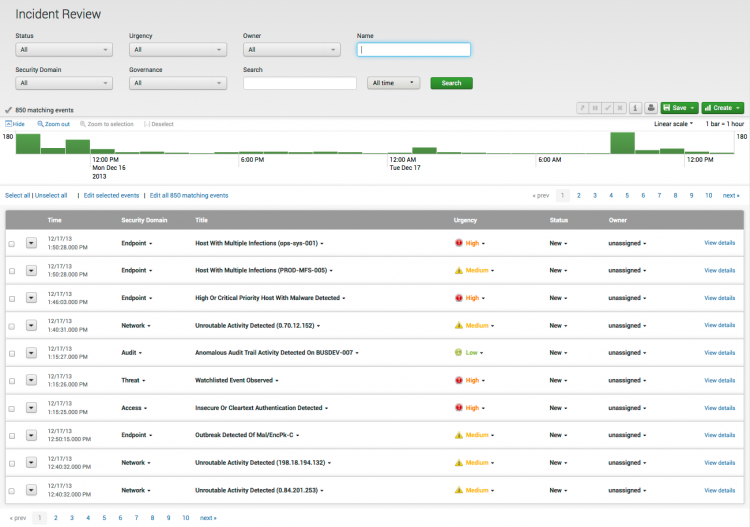
Task: Check the box for PROD-MFS-005 incident
Action: (11, 271)
